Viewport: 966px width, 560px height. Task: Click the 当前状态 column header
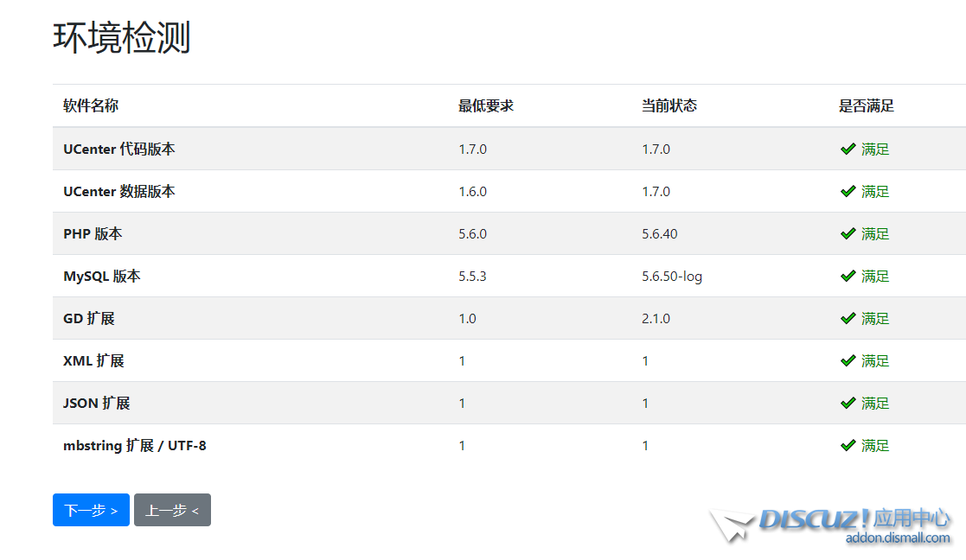point(669,105)
